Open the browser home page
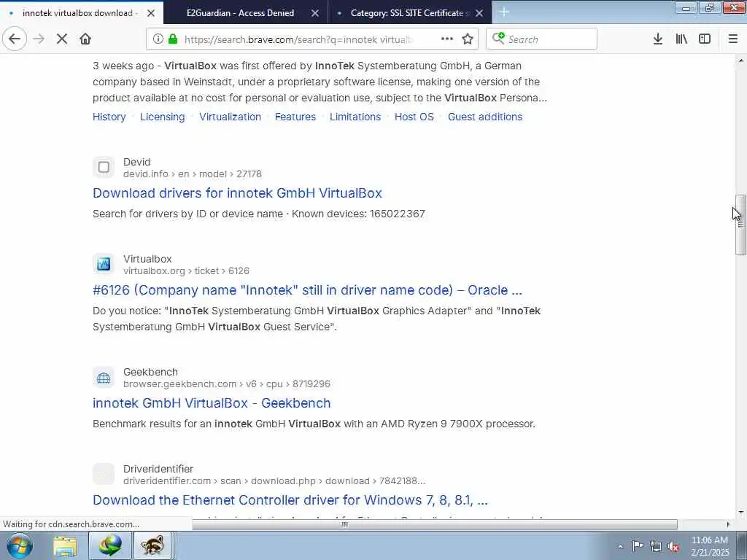 85,39
